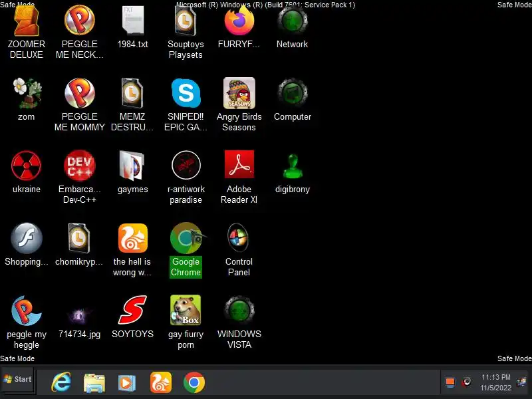Click the red speaker tray icon
This screenshot has height=399, width=532.
coord(467,382)
